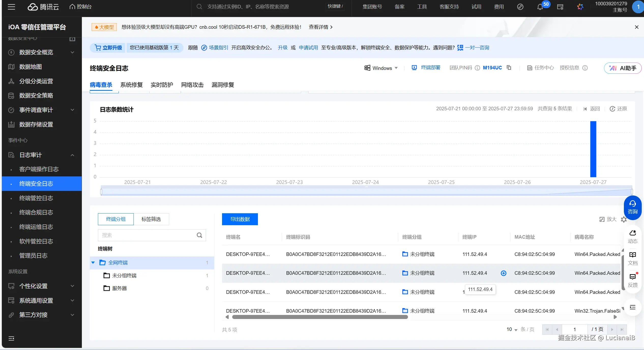Copy the team PIN code M194UC
Screen dimensions: 644x350
click(x=509, y=68)
